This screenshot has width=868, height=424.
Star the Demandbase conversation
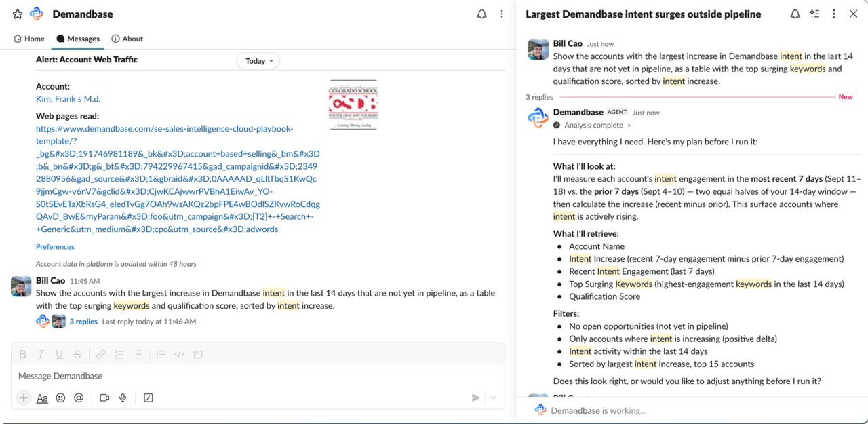pyautogui.click(x=18, y=14)
